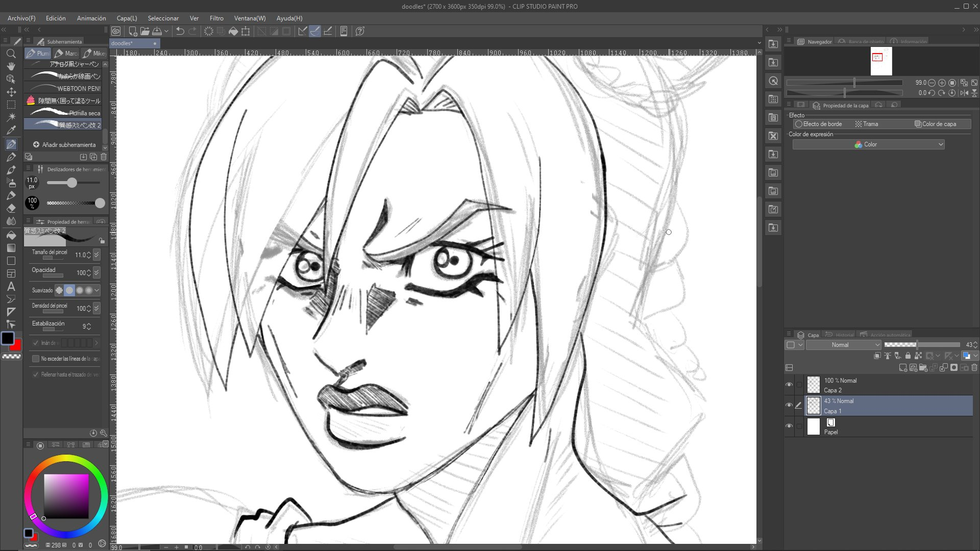Click the brush size slider
The width and height of the screenshot is (980, 551).
[x=73, y=183]
